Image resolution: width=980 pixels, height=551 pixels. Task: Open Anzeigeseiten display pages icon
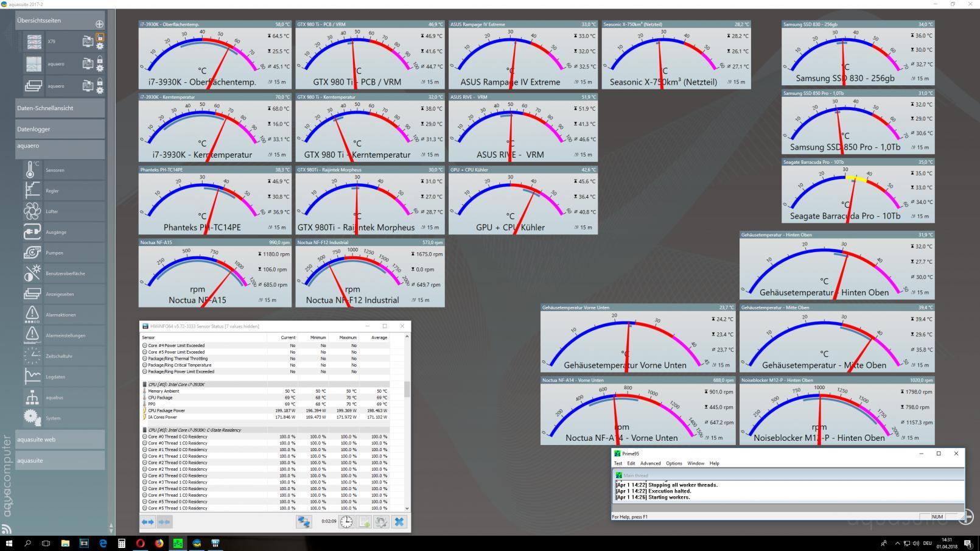pyautogui.click(x=32, y=294)
